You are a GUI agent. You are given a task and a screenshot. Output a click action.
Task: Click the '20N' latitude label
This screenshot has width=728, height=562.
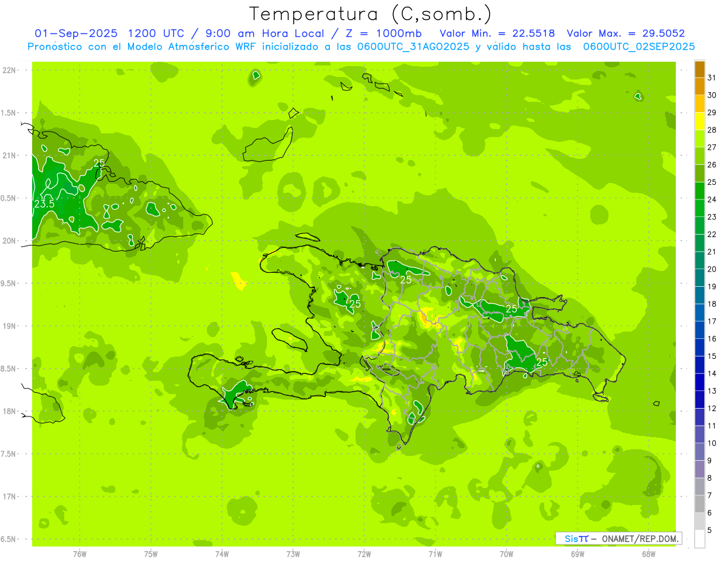(9, 241)
